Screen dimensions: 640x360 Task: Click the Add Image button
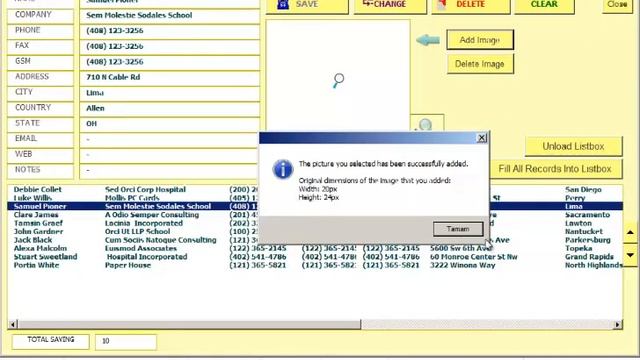[x=480, y=40]
